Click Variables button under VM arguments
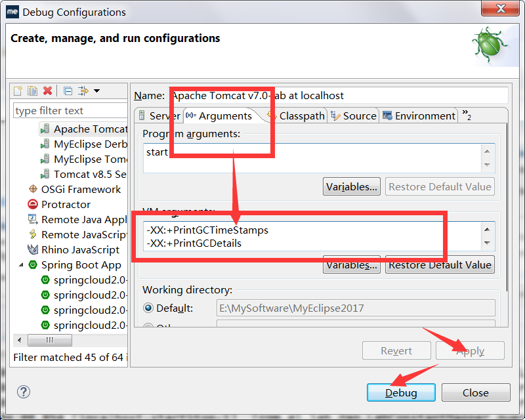The image size is (525, 420). coord(352,265)
